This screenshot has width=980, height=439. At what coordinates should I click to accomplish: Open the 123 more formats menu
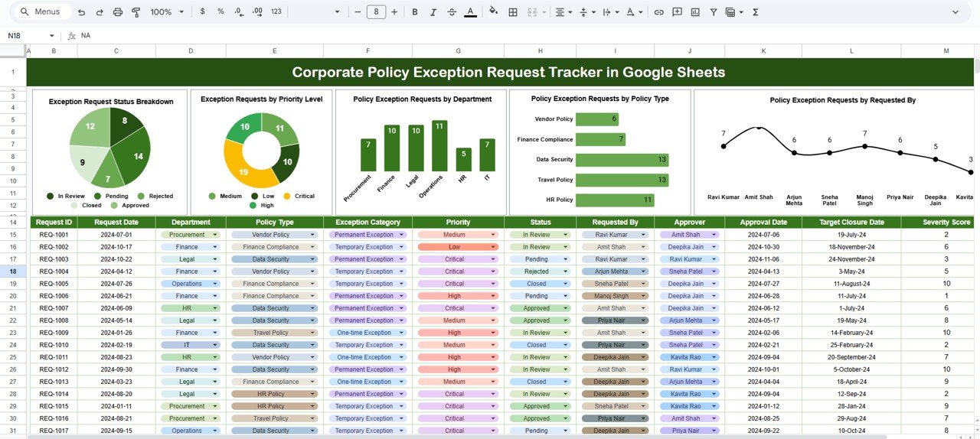coord(276,12)
